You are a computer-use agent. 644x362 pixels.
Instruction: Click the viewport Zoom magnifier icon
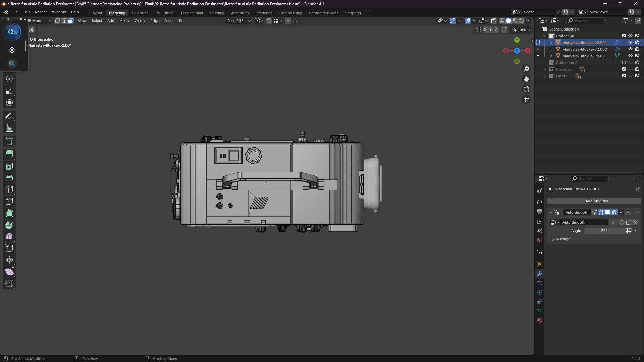(526, 69)
